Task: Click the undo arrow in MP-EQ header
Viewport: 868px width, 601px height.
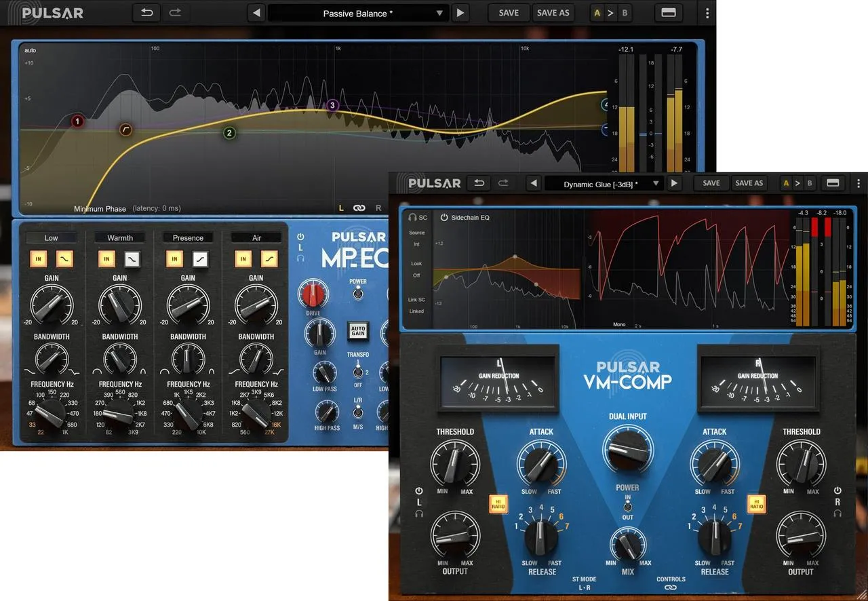Action: coord(147,13)
